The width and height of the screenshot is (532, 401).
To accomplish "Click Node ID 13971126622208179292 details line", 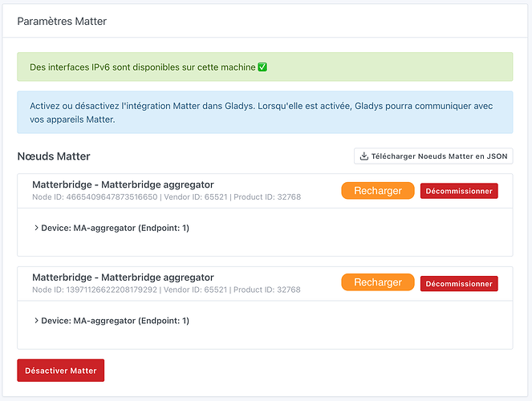I will [x=166, y=290].
